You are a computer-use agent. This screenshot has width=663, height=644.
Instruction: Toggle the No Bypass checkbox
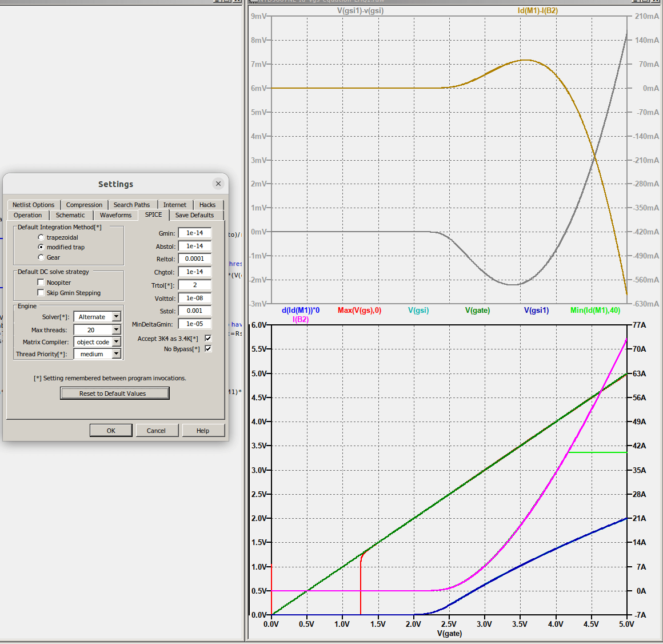pos(208,349)
